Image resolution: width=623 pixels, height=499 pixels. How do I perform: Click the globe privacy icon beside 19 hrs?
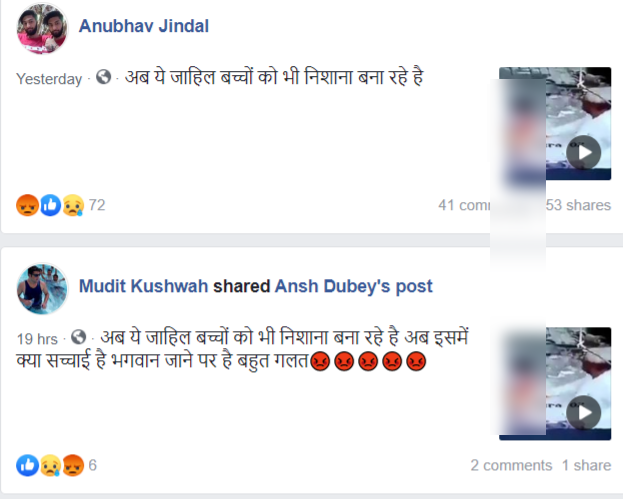click(x=79, y=337)
